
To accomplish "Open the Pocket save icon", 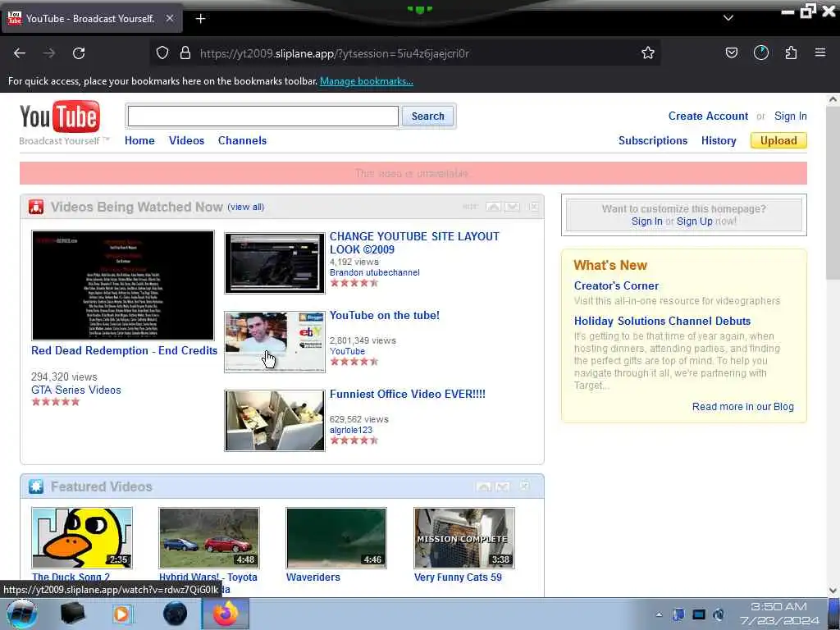I will [731, 53].
